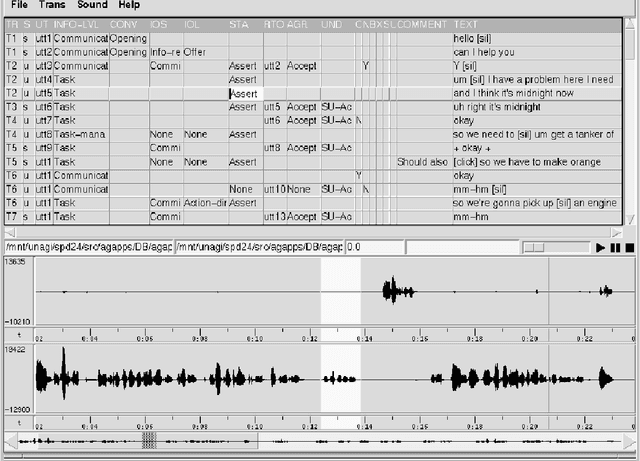Click 'so we're gonna pick up' text cell
This screenshot has width=640, height=461.
pyautogui.click(x=537, y=203)
